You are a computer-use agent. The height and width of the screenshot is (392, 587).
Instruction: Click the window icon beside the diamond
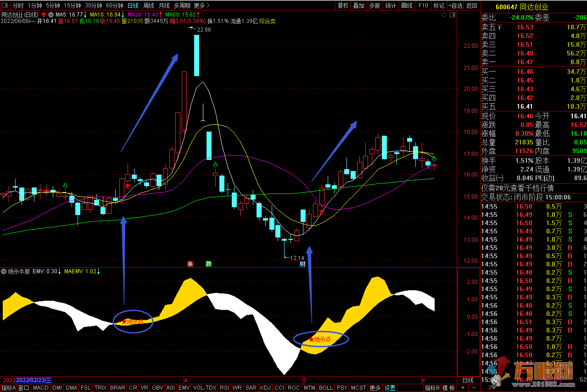pyautogui.click(x=452, y=15)
